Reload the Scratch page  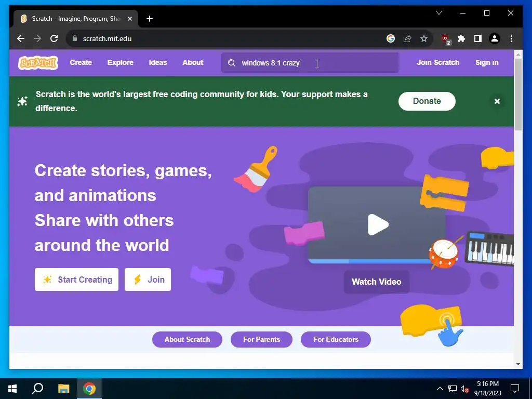coord(54,38)
